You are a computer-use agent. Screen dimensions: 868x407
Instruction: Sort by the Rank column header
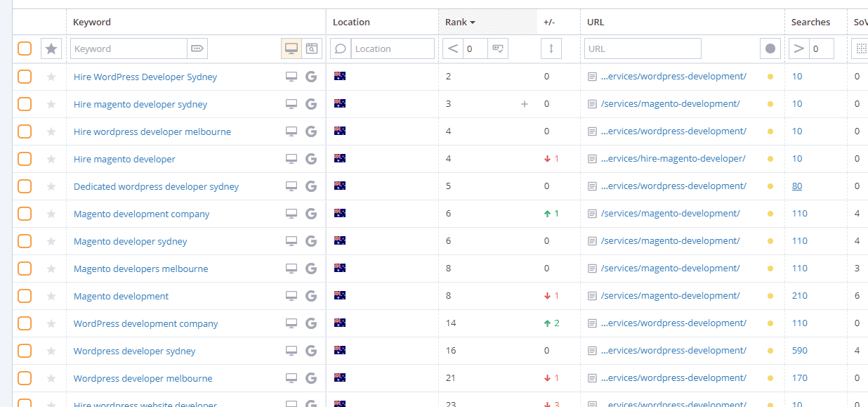pos(460,22)
